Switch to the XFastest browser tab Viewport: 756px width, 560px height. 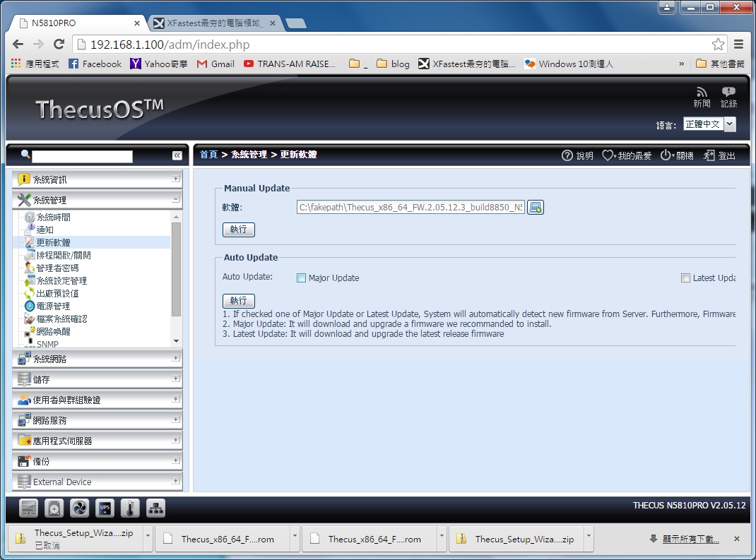pos(215,23)
